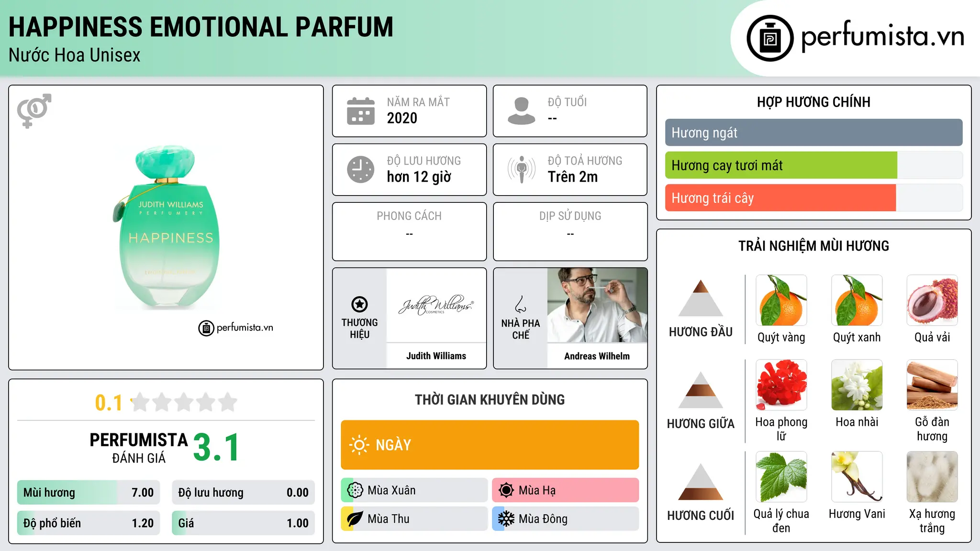Image resolution: width=980 pixels, height=551 pixels.
Task: Click the flower icon for Mùa Xuân
Action: tap(355, 490)
